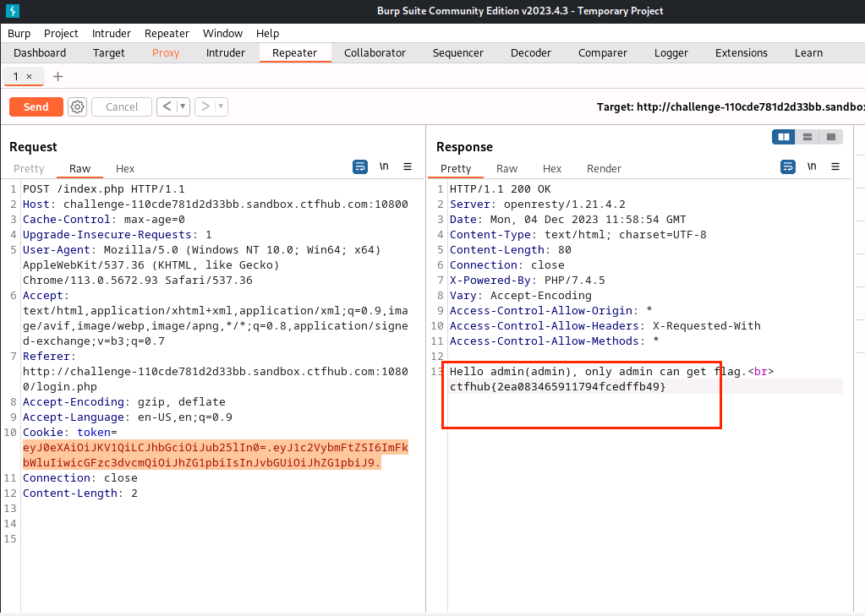This screenshot has width=865, height=616.
Task: Show Request in Hex view
Action: [x=125, y=169]
